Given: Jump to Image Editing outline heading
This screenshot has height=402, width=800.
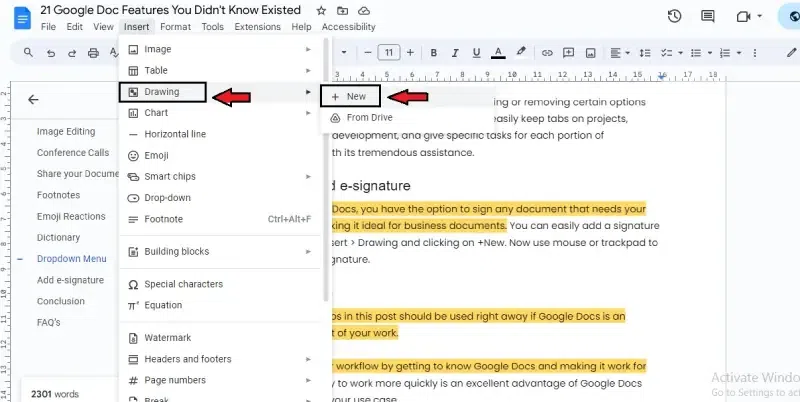Looking at the screenshot, I should (66, 132).
